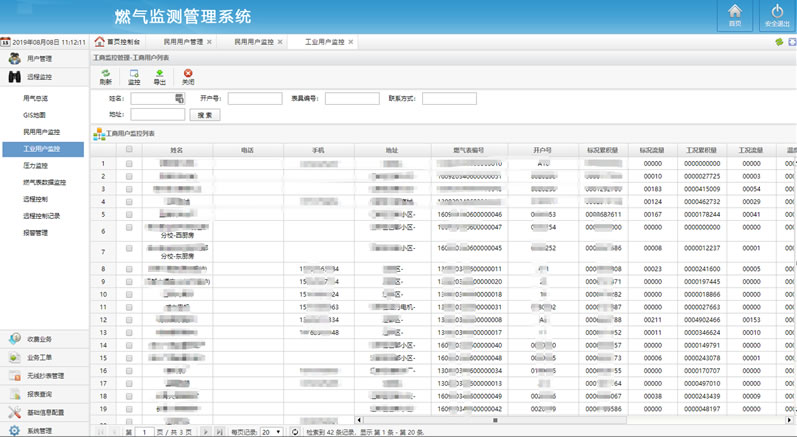Image resolution: width=797 pixels, height=437 pixels.
Task: Click the table's horizontal scrollbar thumb
Action: tap(495, 420)
